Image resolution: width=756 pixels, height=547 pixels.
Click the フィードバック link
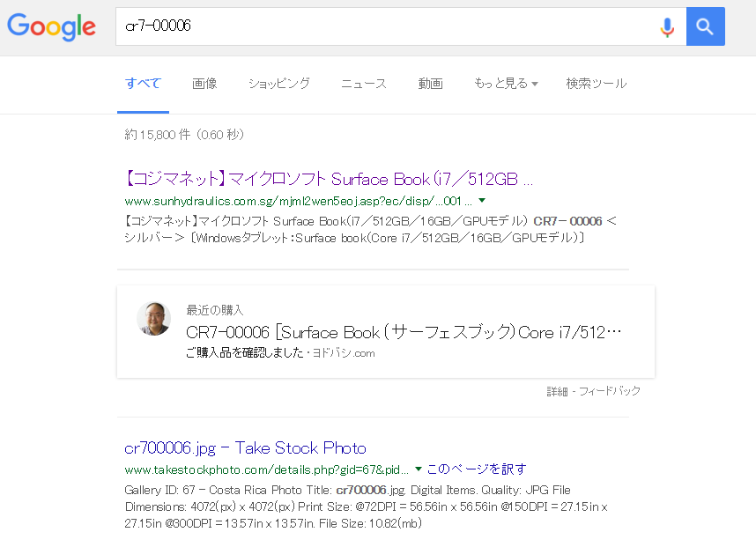pos(610,391)
